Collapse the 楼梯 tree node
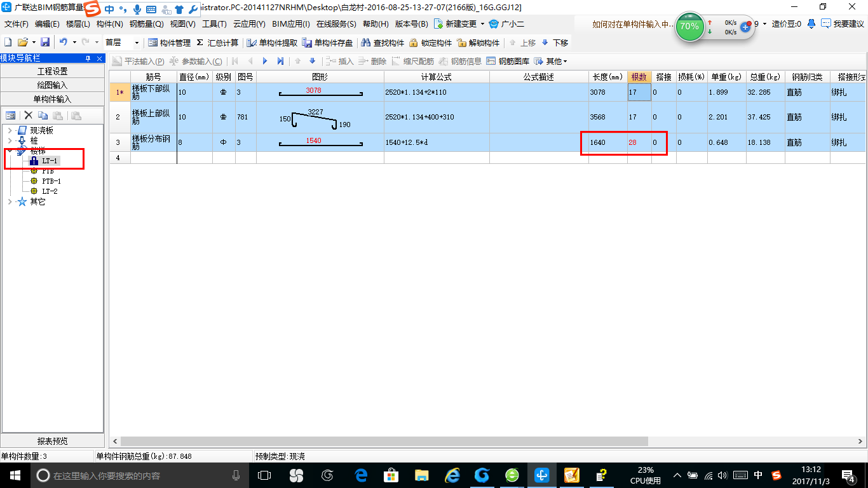The image size is (868, 488). coord(9,151)
